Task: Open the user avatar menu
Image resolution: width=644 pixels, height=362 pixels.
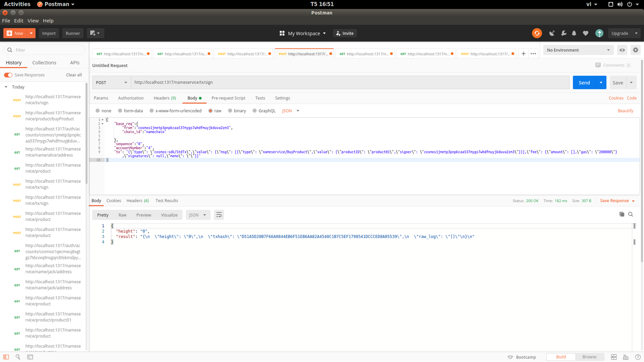Action: coord(599,33)
